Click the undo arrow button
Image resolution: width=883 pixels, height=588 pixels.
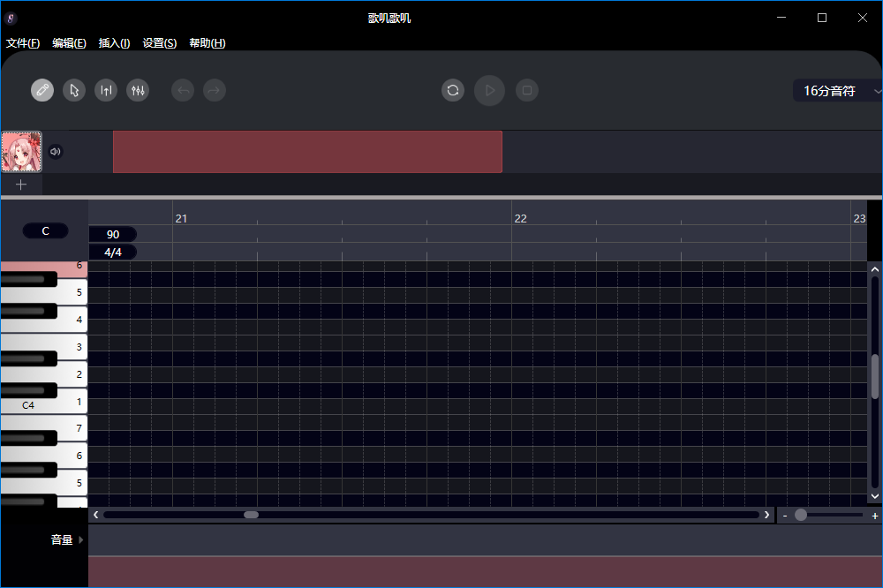point(183,90)
